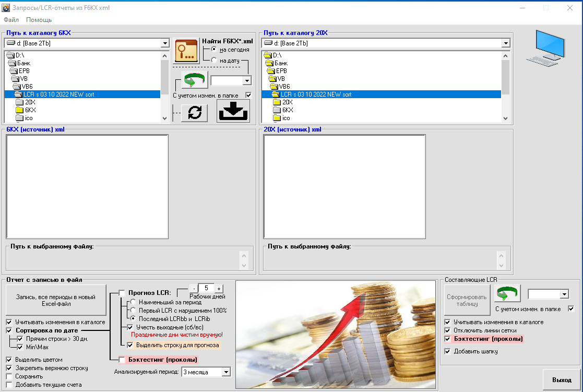Image resolution: width=583 pixels, height=392 pixels.
Task: Click the working days value field
Action: coord(206,288)
